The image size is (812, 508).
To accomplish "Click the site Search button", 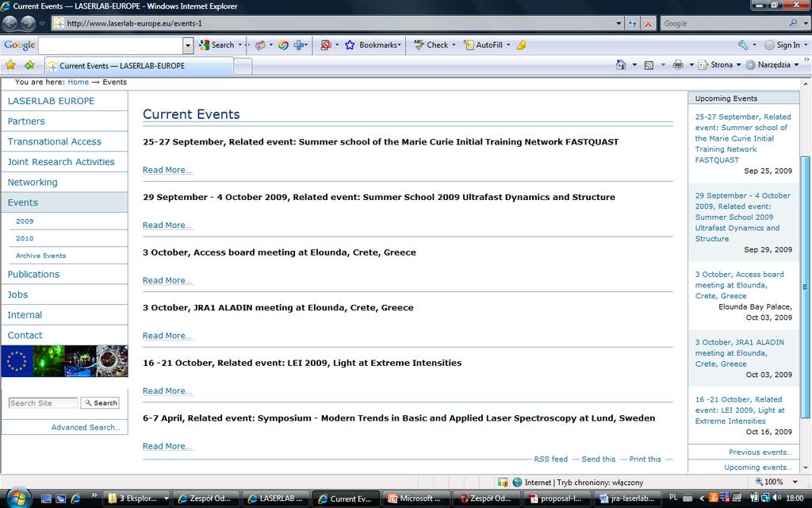I will pos(100,402).
